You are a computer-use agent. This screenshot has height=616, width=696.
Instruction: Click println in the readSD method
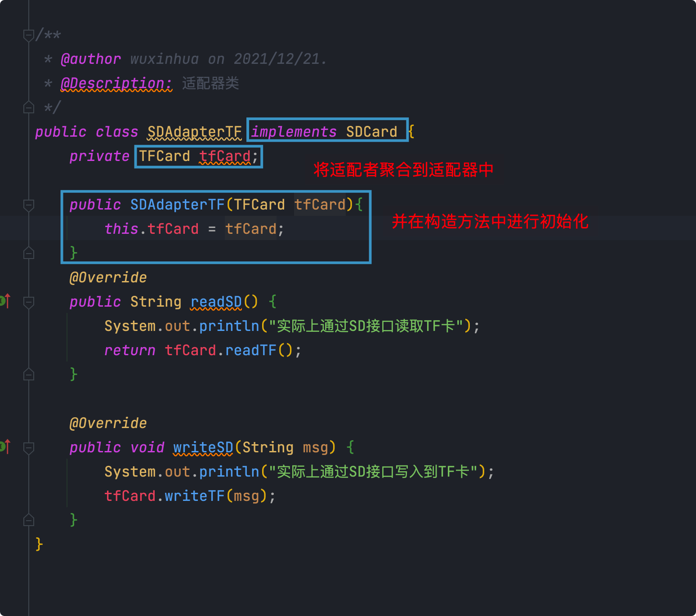(229, 326)
